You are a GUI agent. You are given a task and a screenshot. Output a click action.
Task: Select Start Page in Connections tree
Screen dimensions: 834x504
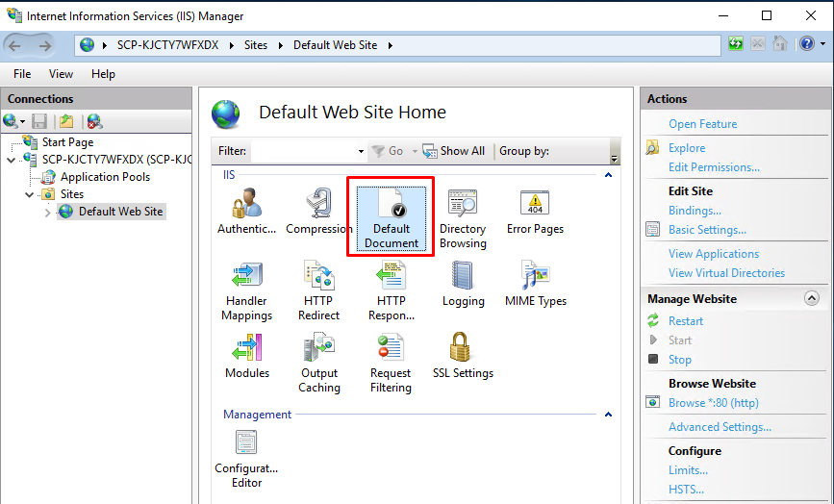(67, 142)
